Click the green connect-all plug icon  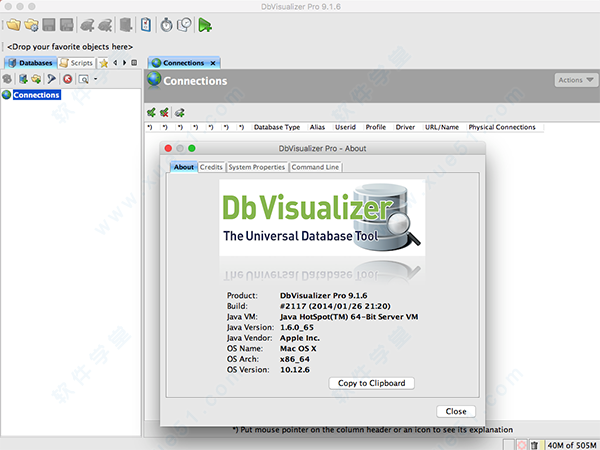[151, 112]
